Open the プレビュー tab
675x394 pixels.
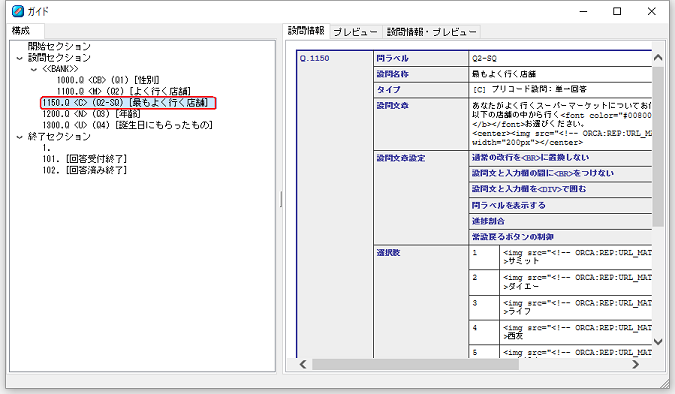[x=355, y=32]
